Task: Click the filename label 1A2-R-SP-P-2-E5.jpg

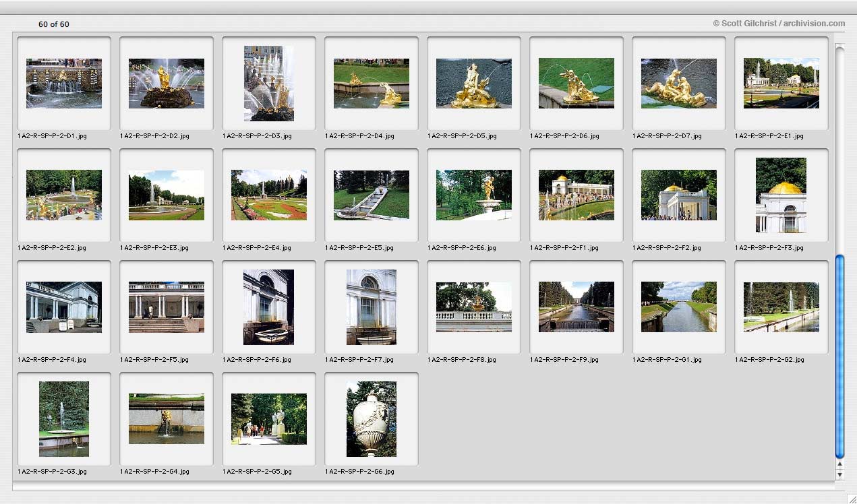Action: point(359,248)
